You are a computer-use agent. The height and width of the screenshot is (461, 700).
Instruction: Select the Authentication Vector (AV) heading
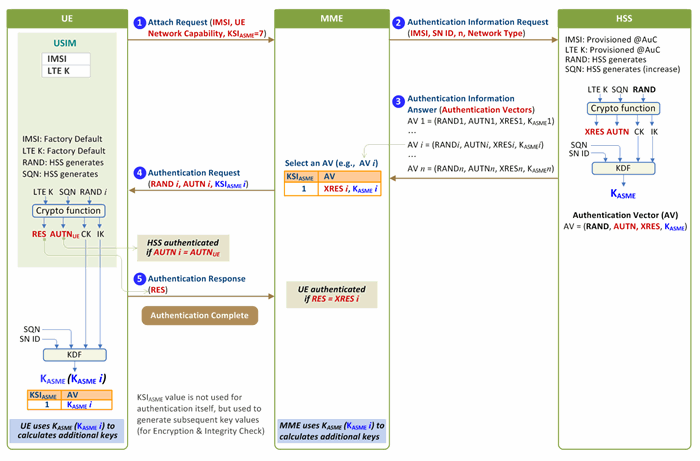[625, 215]
